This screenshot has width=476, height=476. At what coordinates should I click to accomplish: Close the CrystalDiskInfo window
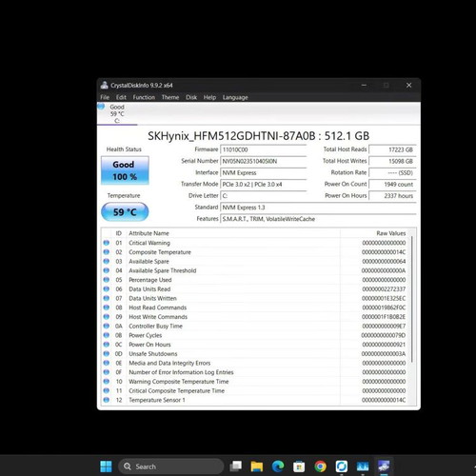(408, 85)
